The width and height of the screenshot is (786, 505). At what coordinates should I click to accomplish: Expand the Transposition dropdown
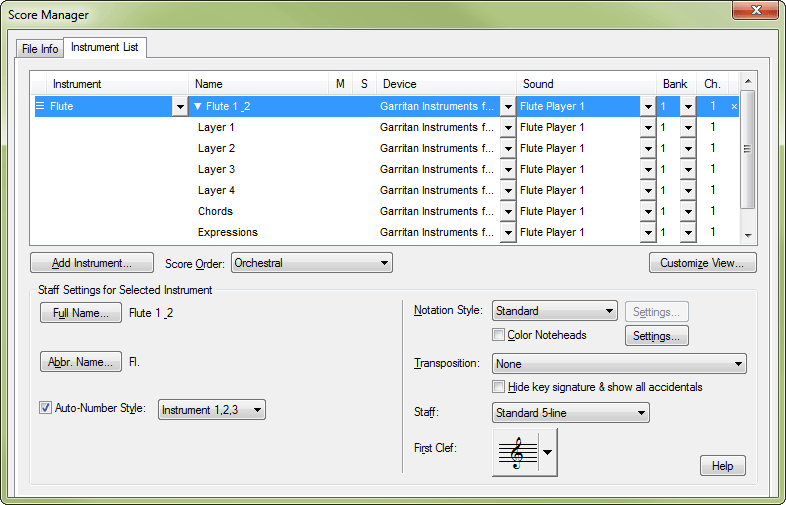click(619, 364)
